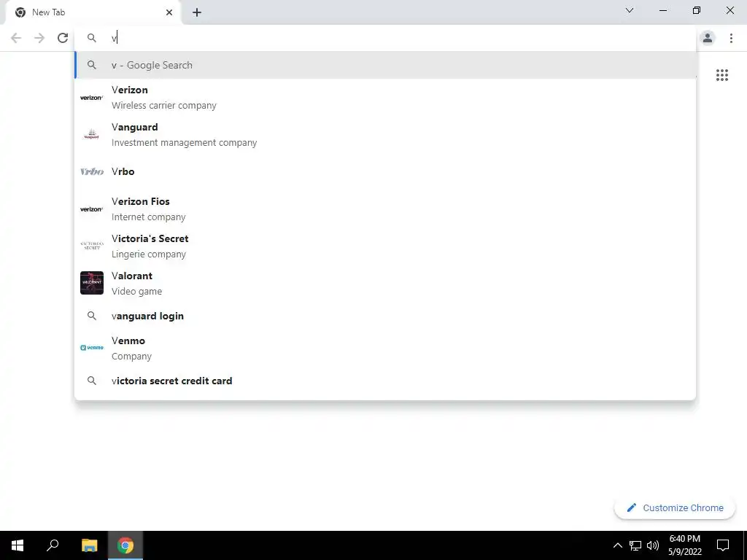The image size is (747, 560).
Task: Show hidden system tray icons
Action: pyautogui.click(x=617, y=545)
